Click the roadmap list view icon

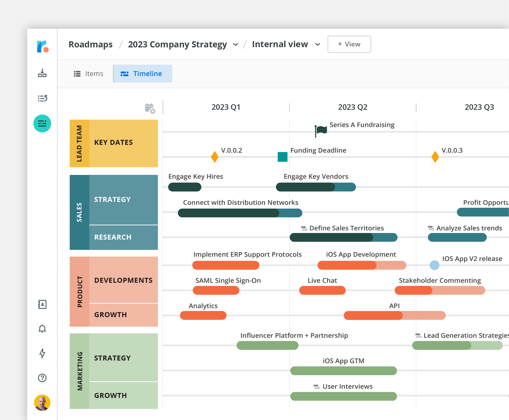pos(88,73)
